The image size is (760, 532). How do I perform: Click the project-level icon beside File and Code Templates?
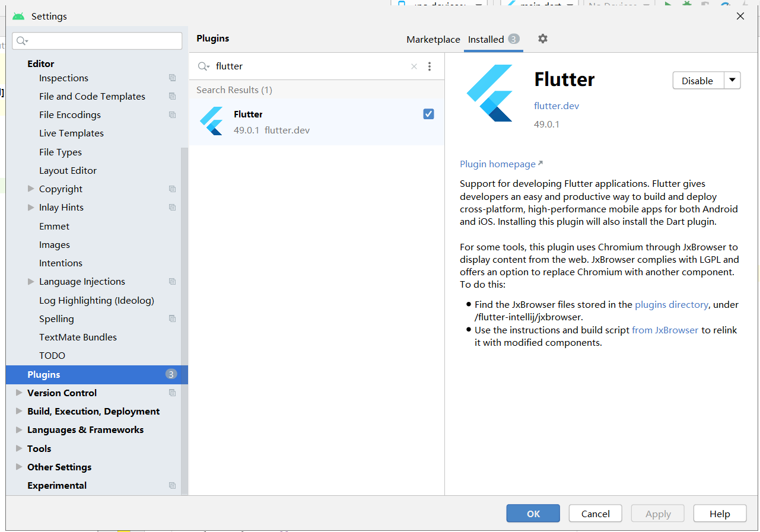click(172, 96)
